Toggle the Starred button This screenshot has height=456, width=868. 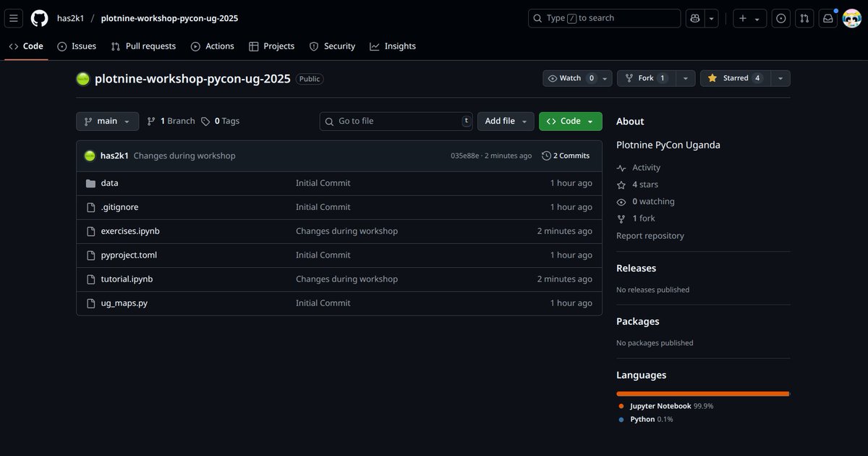(735, 78)
